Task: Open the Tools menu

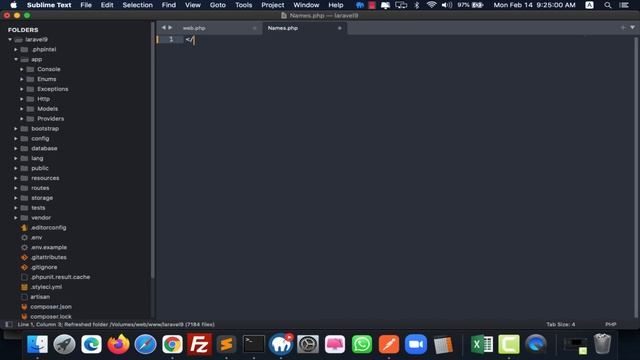Action: click(x=244, y=5)
